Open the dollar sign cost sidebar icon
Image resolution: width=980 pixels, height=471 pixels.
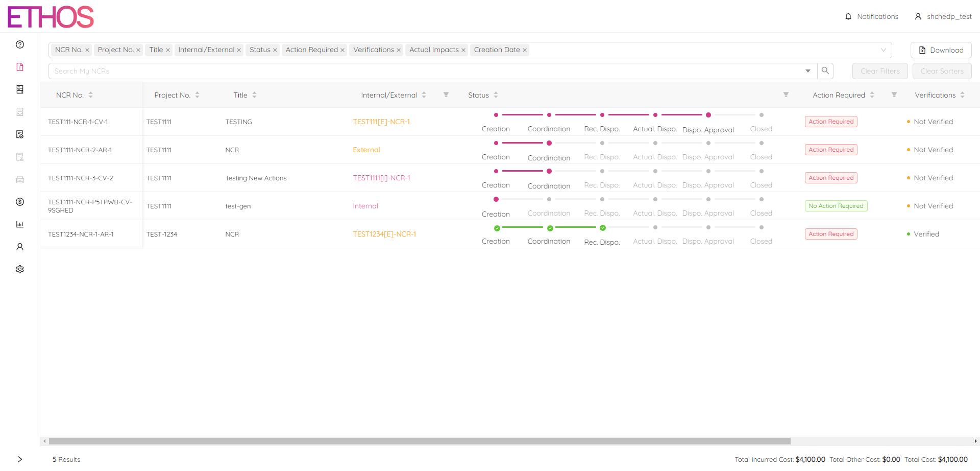pos(20,202)
